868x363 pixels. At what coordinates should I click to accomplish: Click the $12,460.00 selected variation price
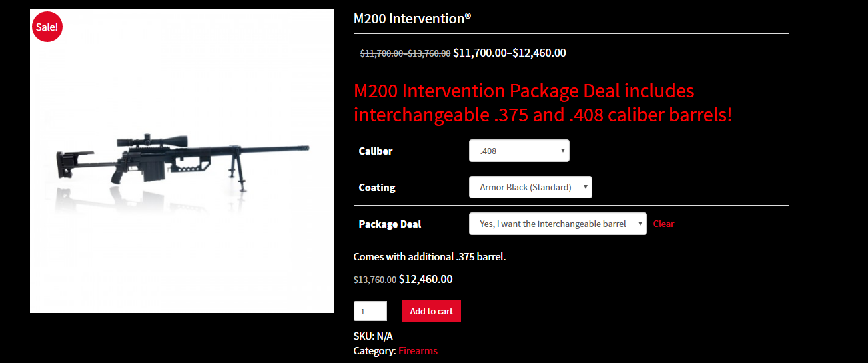click(x=426, y=279)
